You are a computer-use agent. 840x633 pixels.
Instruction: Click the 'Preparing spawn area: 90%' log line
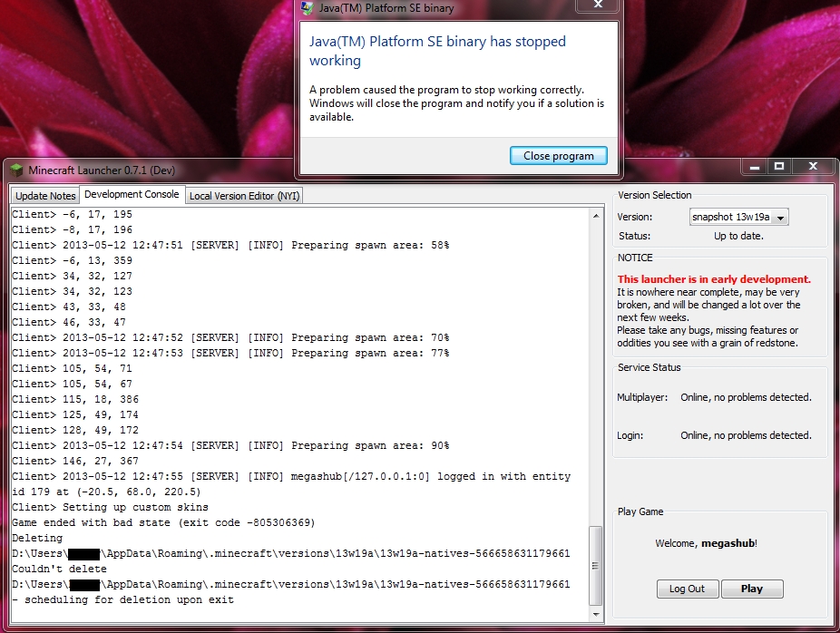tap(230, 445)
